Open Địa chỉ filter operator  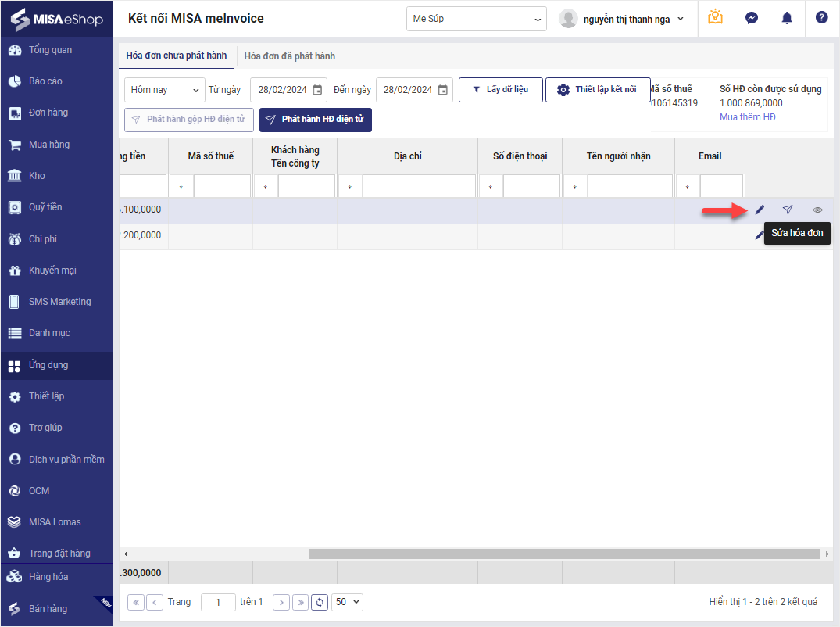point(350,188)
